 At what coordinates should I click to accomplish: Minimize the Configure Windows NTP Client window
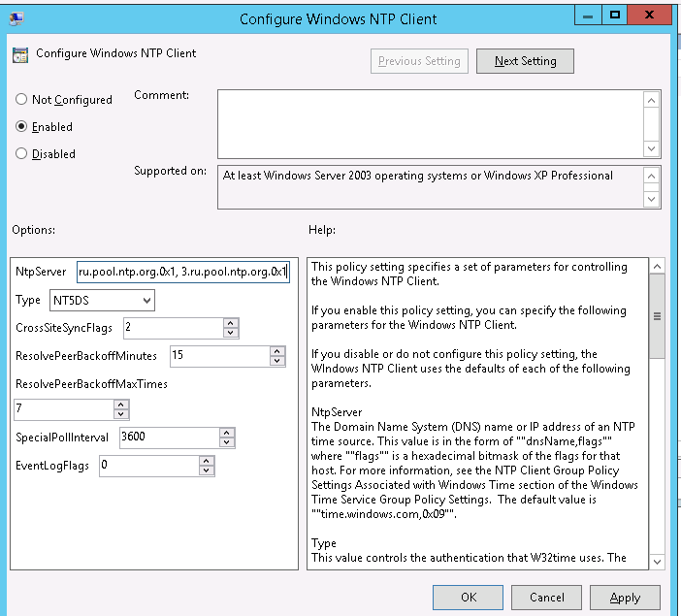[588, 16]
